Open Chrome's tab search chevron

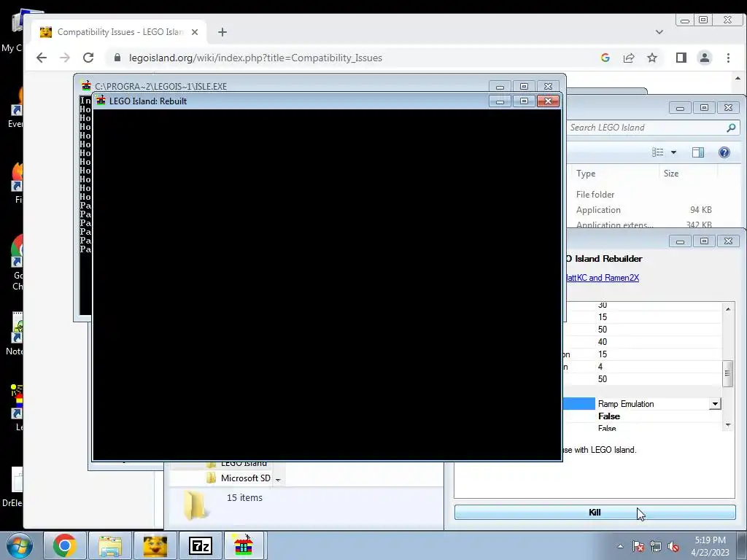[659, 32]
